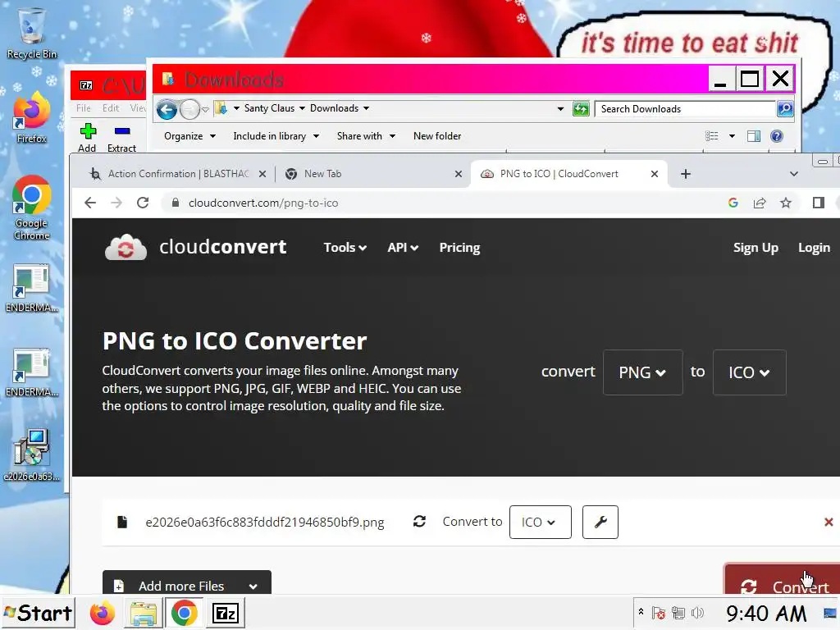Share this page from Chrome address bar
Image resolution: width=840 pixels, height=630 pixels.
tap(760, 203)
